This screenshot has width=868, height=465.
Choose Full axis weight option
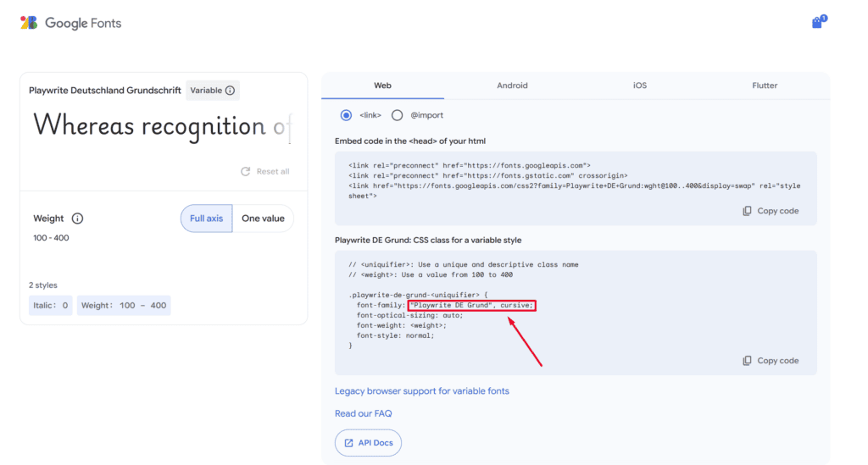click(207, 219)
